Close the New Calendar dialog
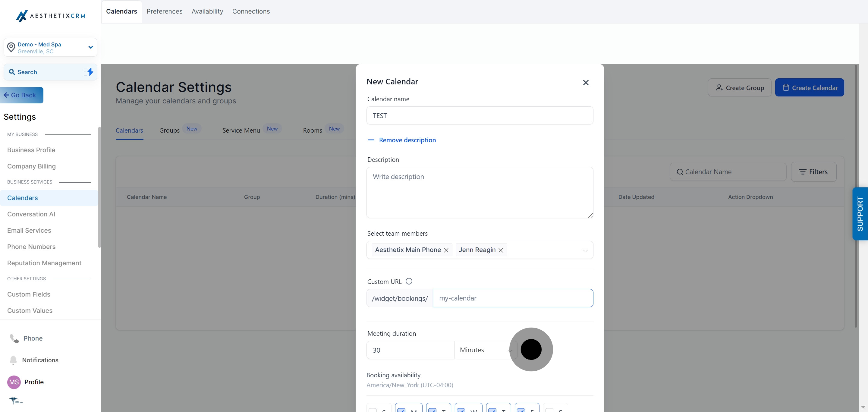868x412 pixels. [586, 83]
